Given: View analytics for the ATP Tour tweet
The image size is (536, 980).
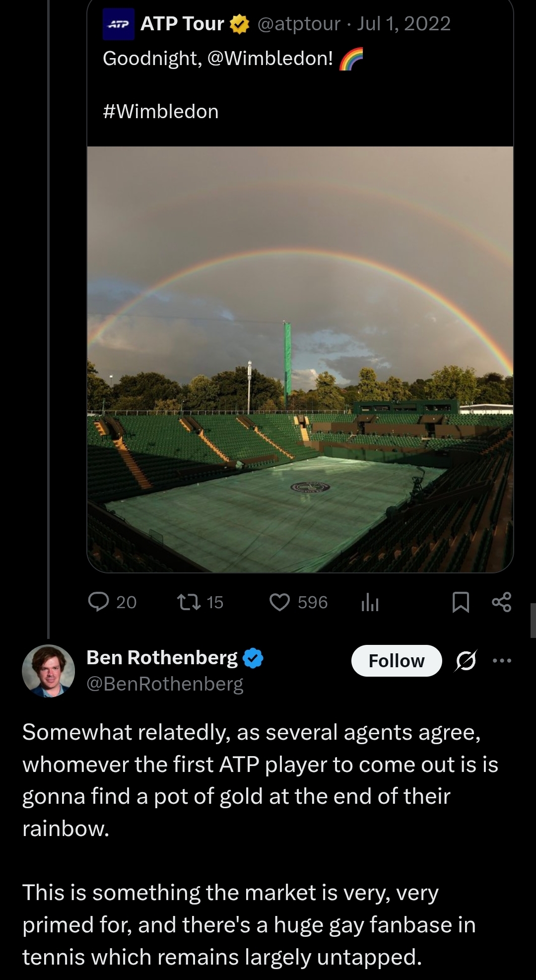Looking at the screenshot, I should pyautogui.click(x=370, y=602).
